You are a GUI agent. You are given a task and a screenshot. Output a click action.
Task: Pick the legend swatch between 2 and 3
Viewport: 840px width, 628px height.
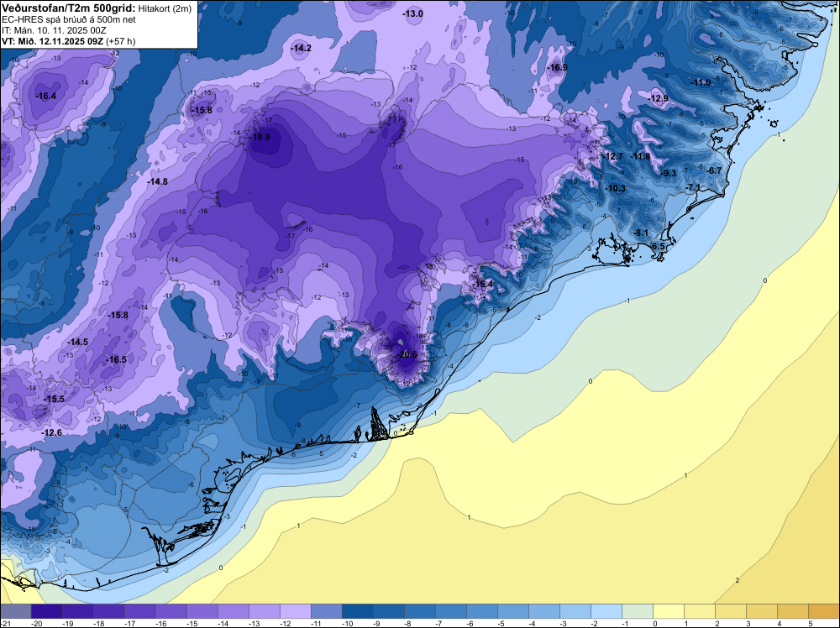coord(731,611)
